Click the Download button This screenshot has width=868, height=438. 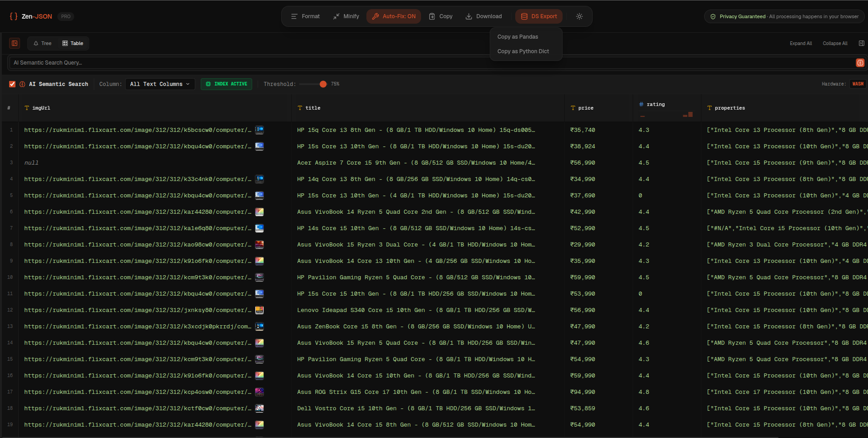point(483,16)
